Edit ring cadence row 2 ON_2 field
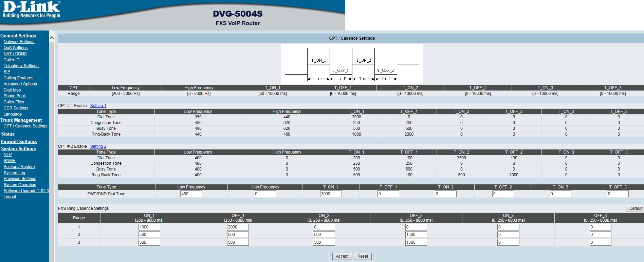 [324, 235]
